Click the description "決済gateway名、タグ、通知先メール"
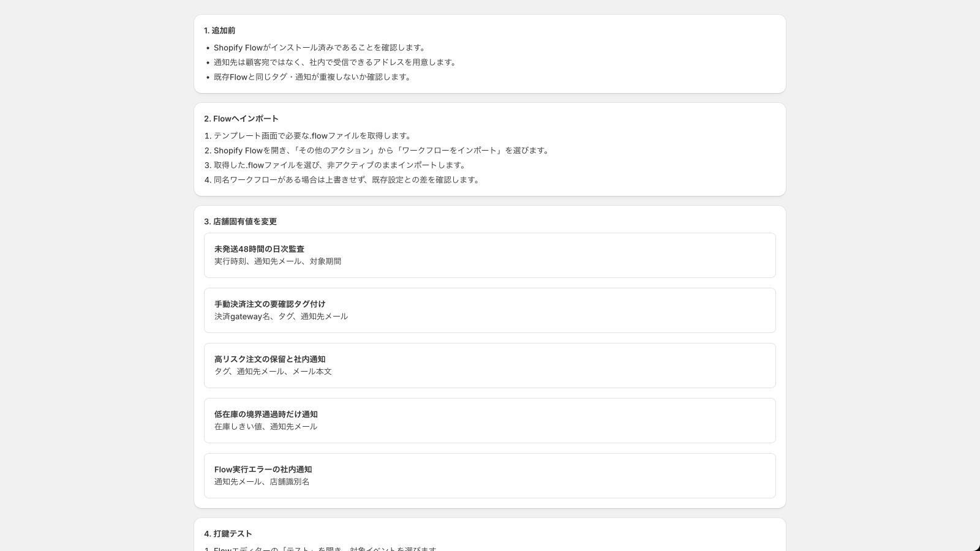The image size is (980, 551). [281, 317]
